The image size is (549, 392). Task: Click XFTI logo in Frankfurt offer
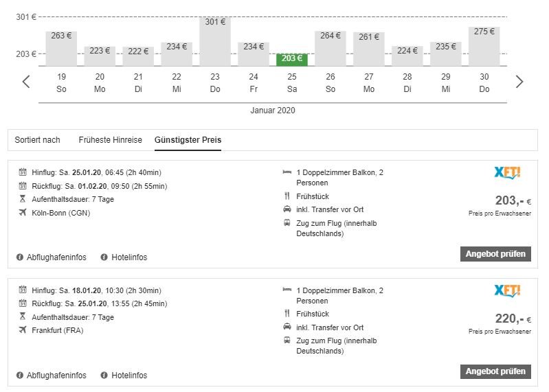coord(508,291)
